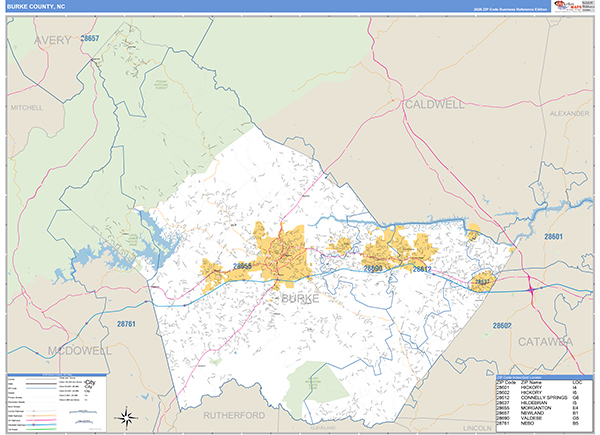This screenshot has width=600, height=435.
Task: Click the CATAWBA county label
Action: pos(545,342)
